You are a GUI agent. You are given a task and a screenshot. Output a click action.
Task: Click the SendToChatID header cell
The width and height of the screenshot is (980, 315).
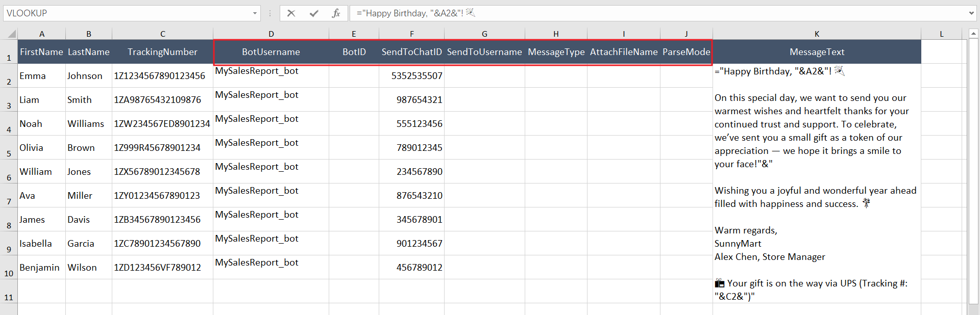(x=411, y=52)
